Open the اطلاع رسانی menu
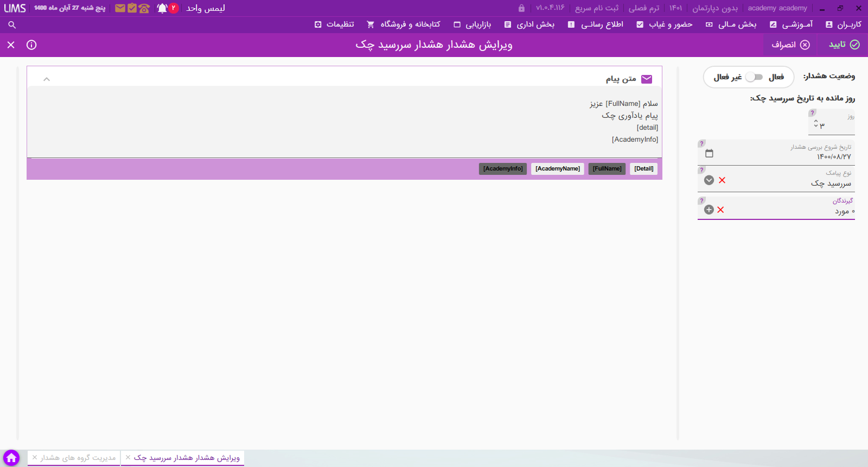This screenshot has width=868, height=467. tap(596, 24)
